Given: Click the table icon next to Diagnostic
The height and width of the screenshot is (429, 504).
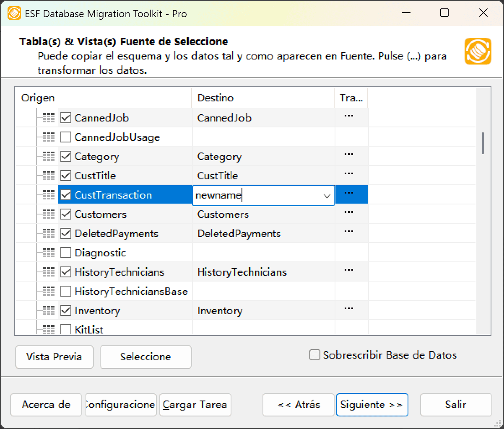Looking at the screenshot, I should tap(49, 253).
